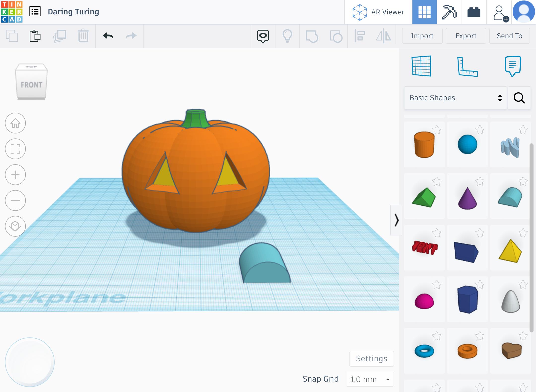
Task: Toggle the perspective view cube icon
Action: click(16, 226)
